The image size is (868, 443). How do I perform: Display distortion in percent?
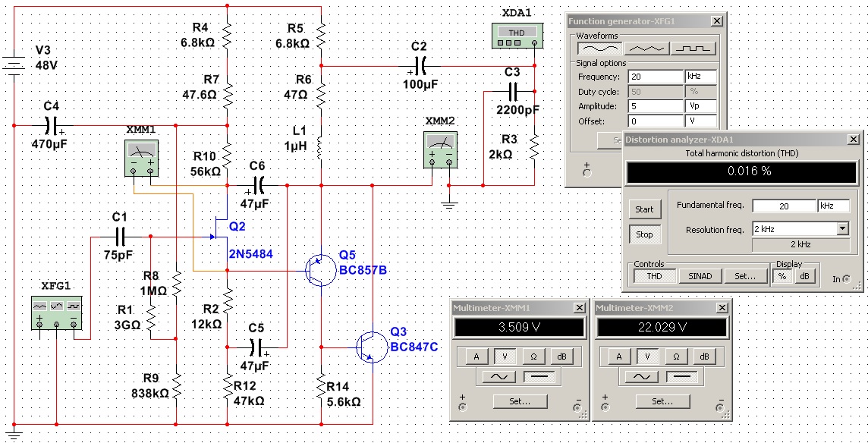(782, 276)
